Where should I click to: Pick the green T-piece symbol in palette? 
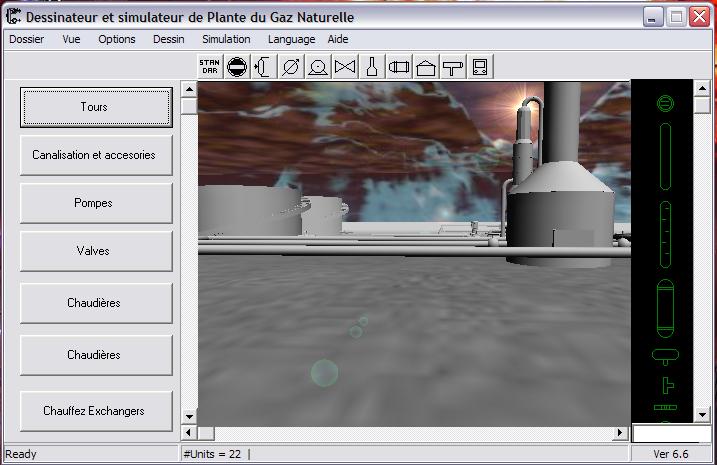(x=668, y=385)
